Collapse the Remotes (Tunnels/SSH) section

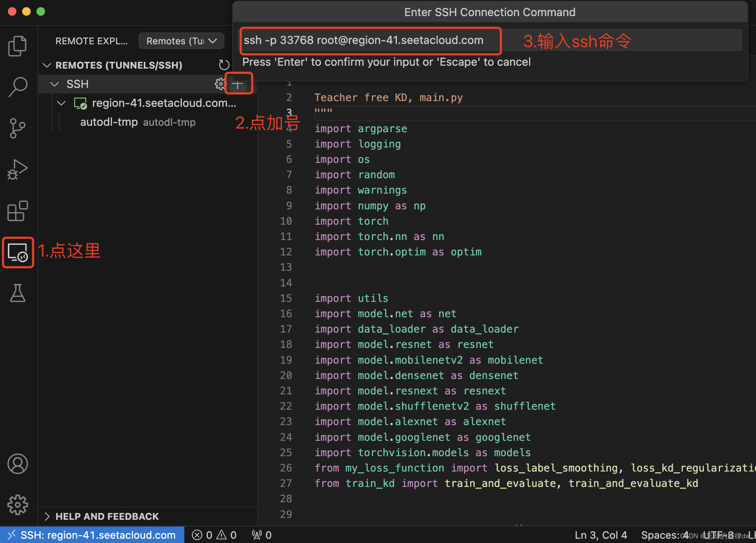pos(47,65)
